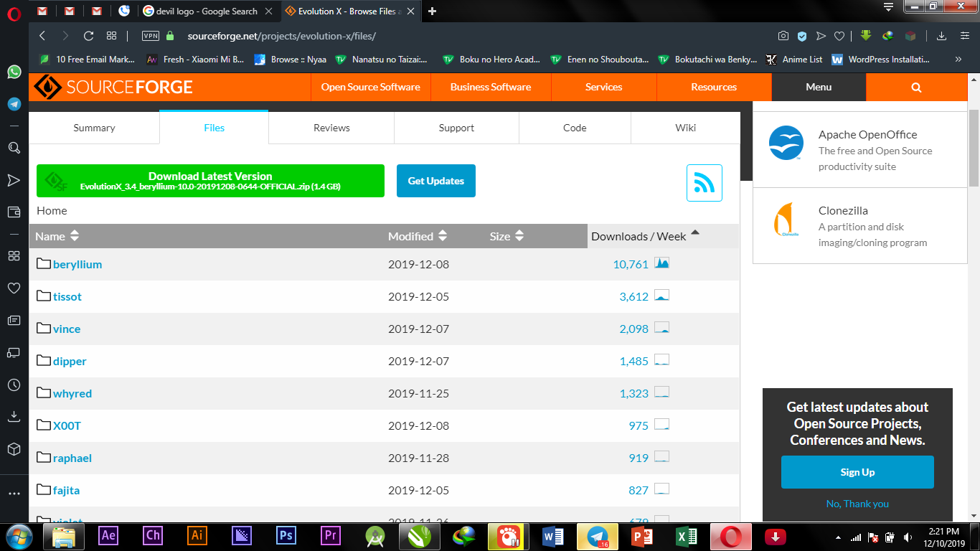Open the beryllium folder

click(x=77, y=264)
